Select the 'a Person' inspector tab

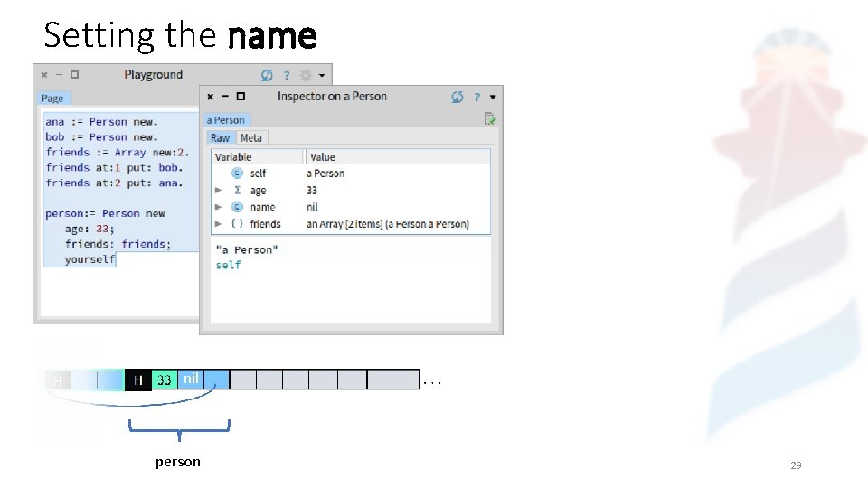pyautogui.click(x=226, y=120)
